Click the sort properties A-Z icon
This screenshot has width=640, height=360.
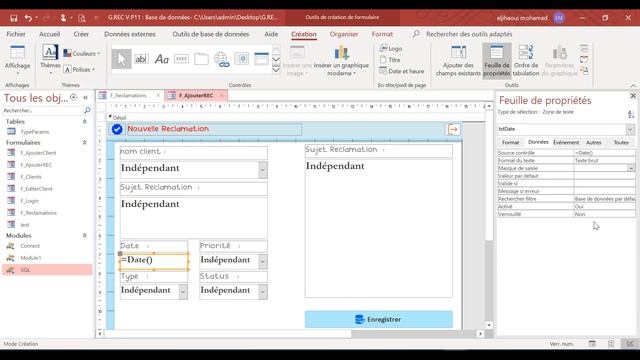click(x=631, y=115)
